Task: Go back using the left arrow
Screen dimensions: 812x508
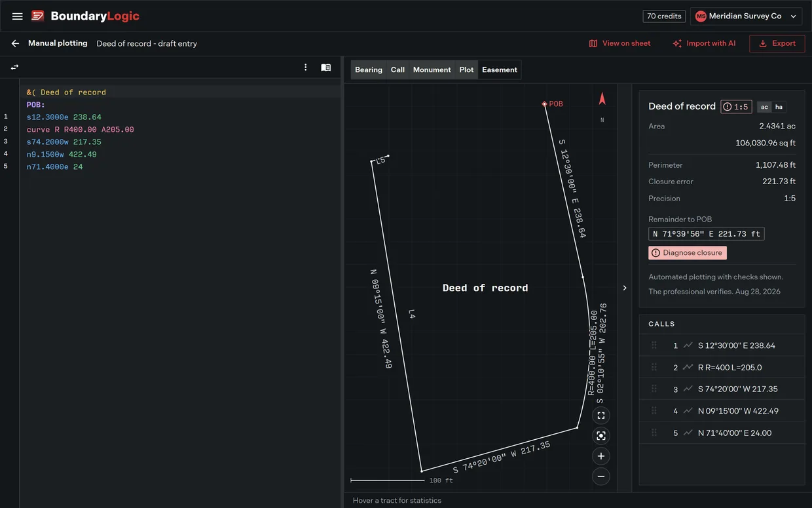Action: tap(15, 43)
